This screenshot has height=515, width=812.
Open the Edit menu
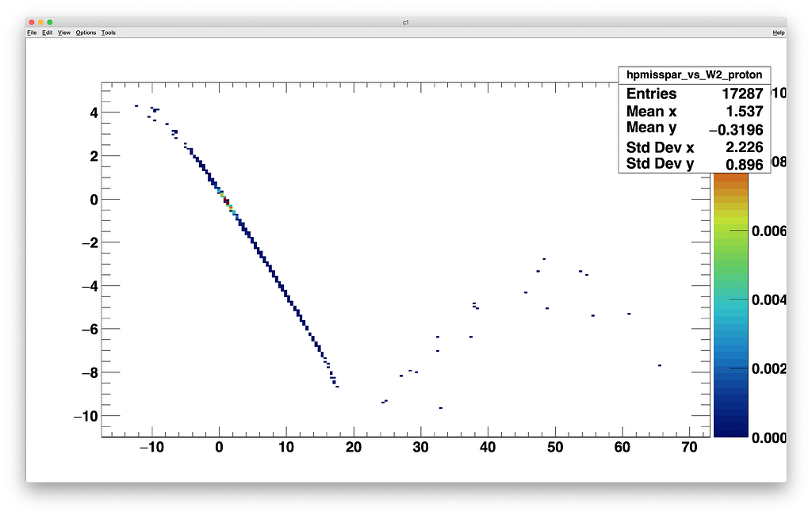[48, 32]
